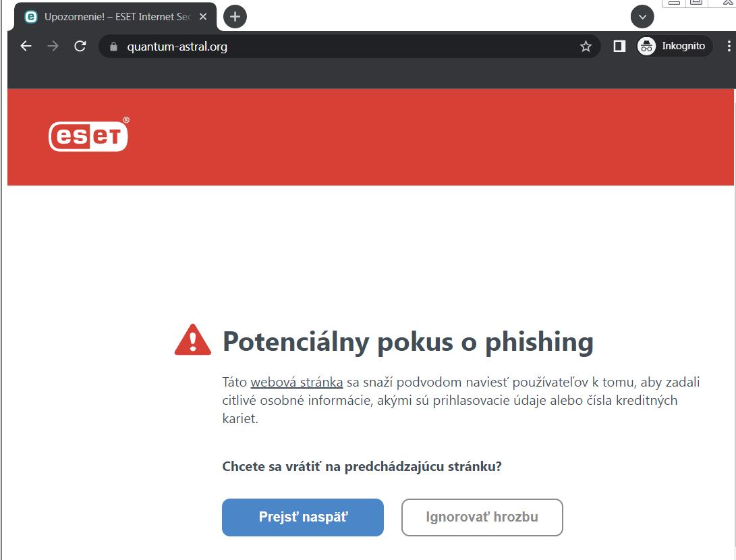The width and height of the screenshot is (736, 560).
Task: Click the Potenciálny pokus o phishing heading
Action: point(407,342)
